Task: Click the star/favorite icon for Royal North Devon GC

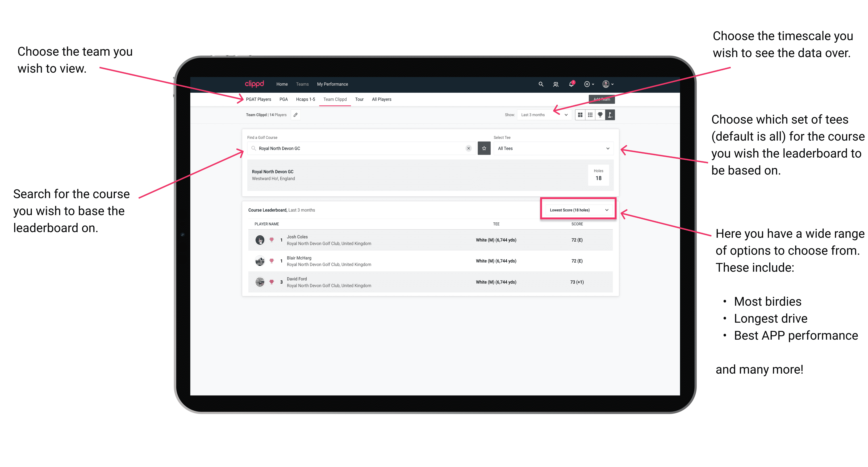Action: click(x=483, y=148)
